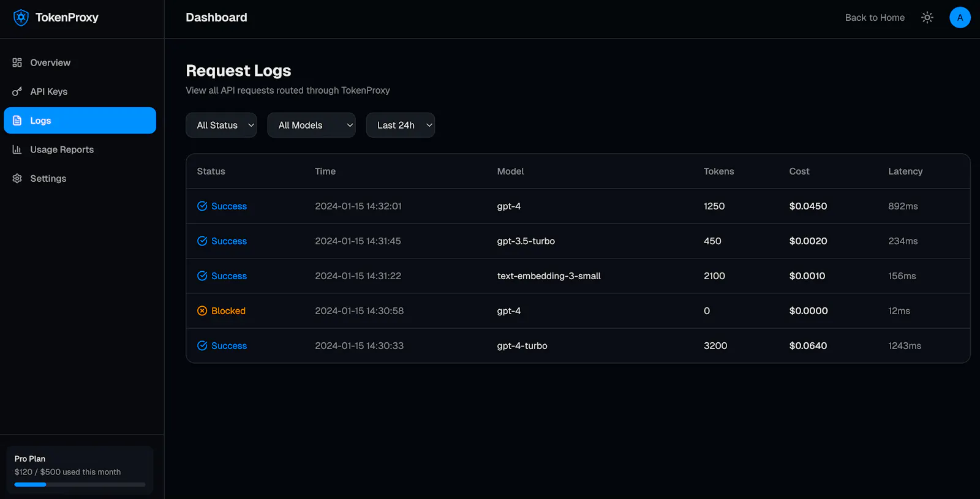
Task: Click the Dashboard title in header
Action: pyautogui.click(x=216, y=18)
